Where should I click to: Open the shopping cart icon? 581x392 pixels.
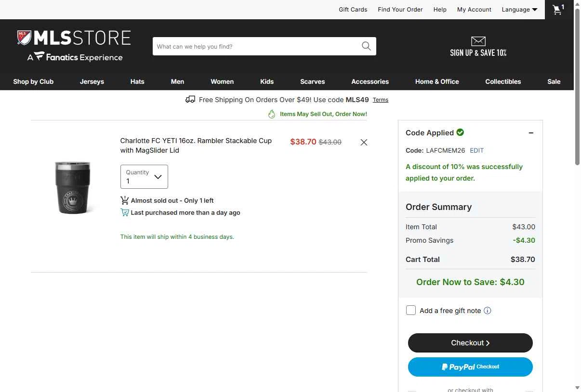click(559, 9)
